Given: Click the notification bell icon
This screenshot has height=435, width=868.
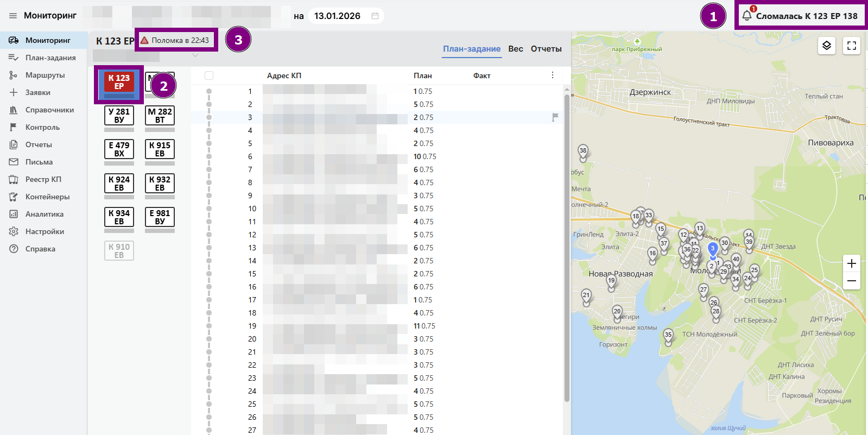Looking at the screenshot, I should (x=747, y=16).
